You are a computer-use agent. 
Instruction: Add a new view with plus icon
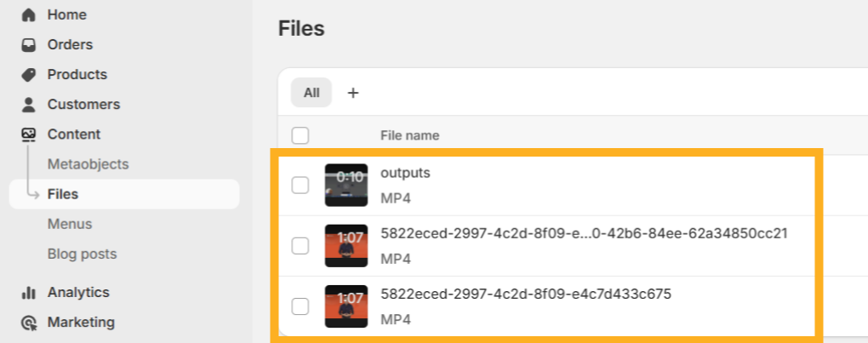pyautogui.click(x=353, y=93)
